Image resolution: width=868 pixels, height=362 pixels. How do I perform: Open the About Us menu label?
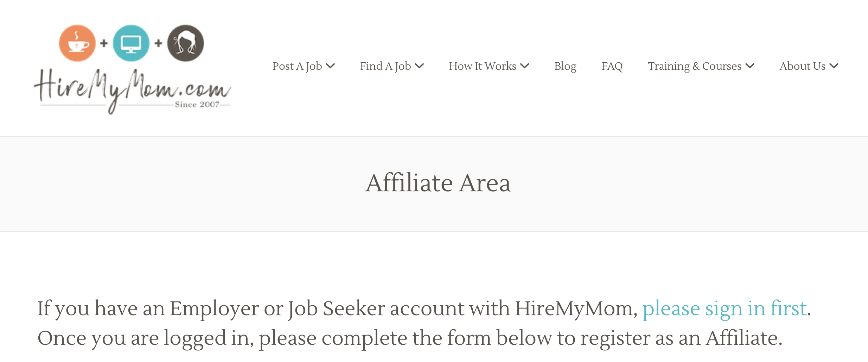coord(803,66)
